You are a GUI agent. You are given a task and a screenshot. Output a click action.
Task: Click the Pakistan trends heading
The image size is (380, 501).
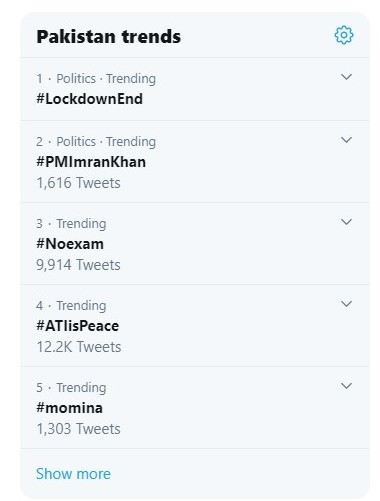[109, 37]
